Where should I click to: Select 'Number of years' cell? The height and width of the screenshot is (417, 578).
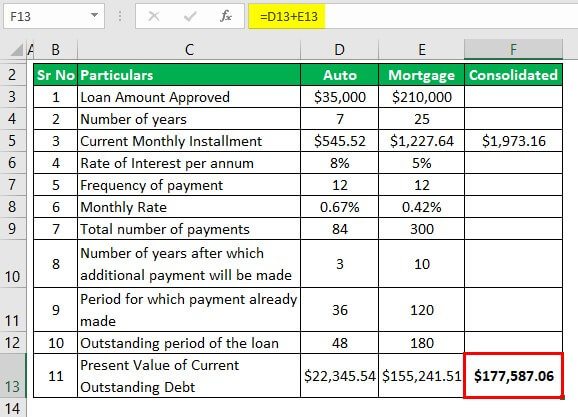[x=189, y=119]
